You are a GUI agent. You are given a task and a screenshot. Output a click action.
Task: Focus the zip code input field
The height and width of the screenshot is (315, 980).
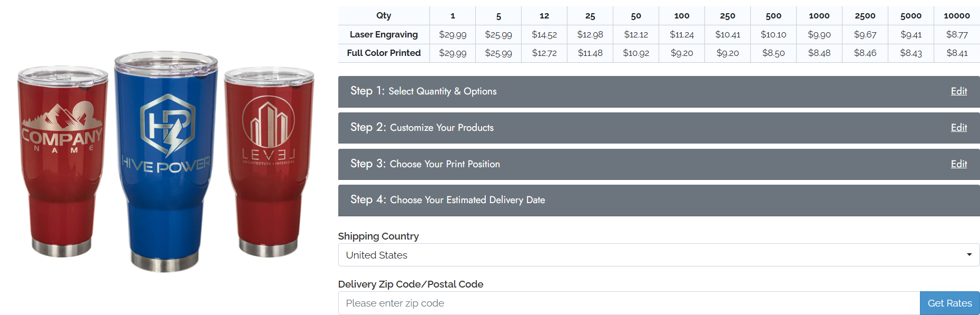pos(627,303)
